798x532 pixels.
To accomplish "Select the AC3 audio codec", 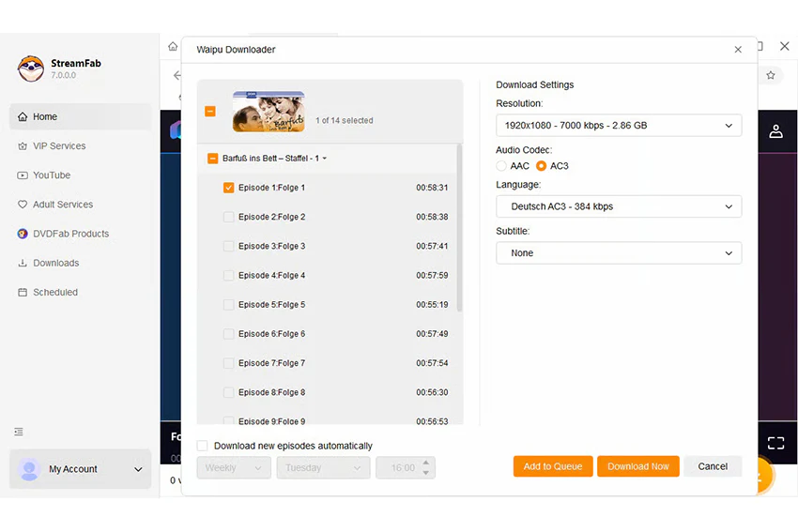I will click(x=541, y=166).
